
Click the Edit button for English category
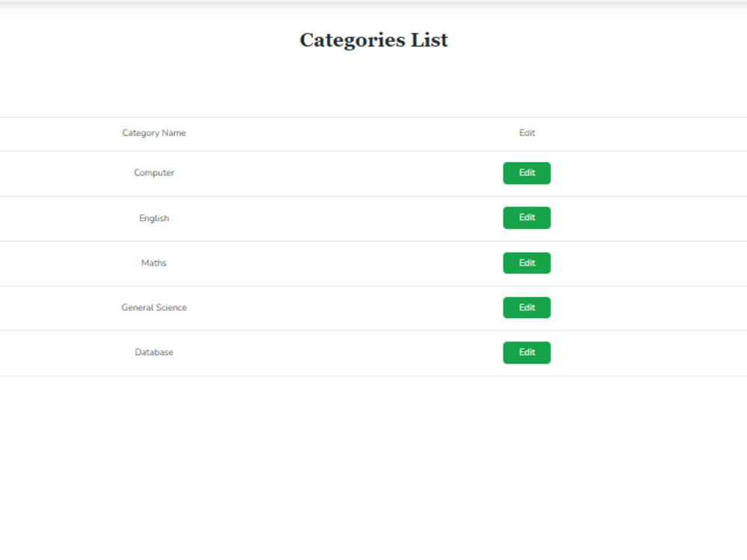[527, 217]
